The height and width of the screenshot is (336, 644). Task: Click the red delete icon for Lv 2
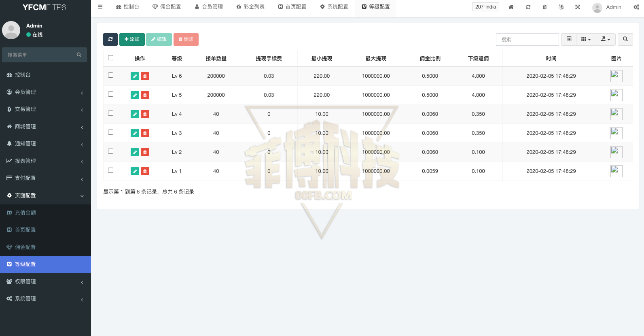pos(145,152)
